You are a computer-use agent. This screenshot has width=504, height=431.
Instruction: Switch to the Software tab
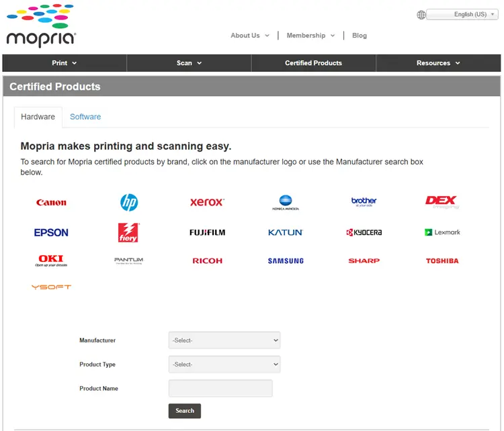point(85,117)
